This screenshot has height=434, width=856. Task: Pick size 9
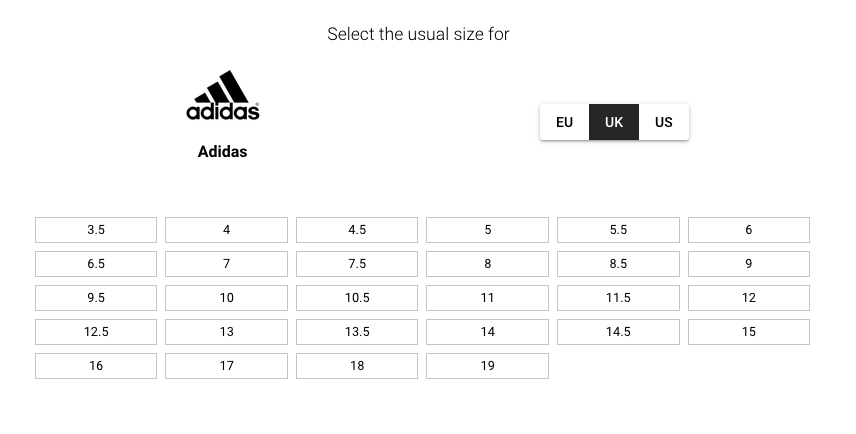click(748, 264)
